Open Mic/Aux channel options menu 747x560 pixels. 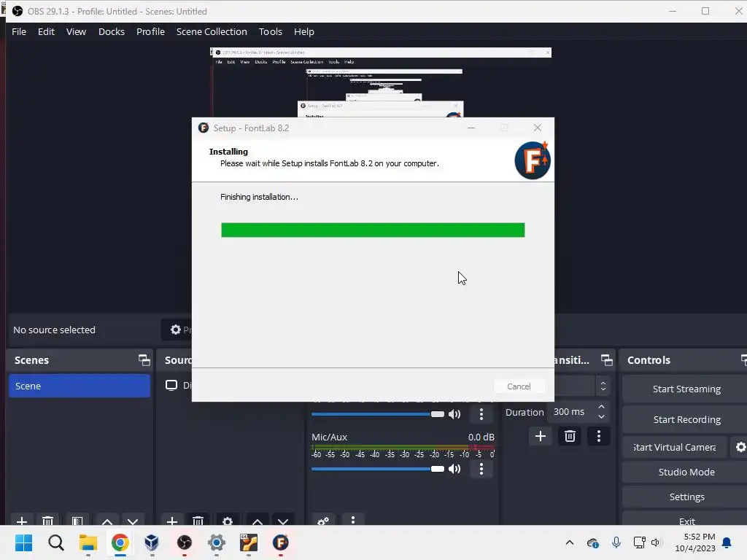[481, 469]
